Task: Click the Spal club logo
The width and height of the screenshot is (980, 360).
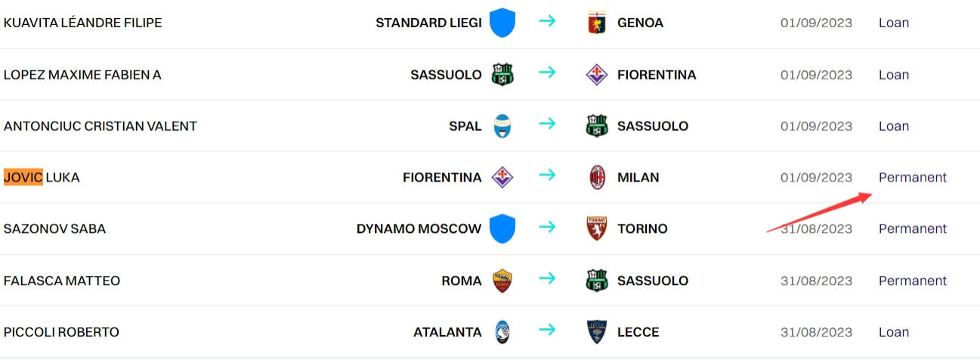Action: point(502,126)
